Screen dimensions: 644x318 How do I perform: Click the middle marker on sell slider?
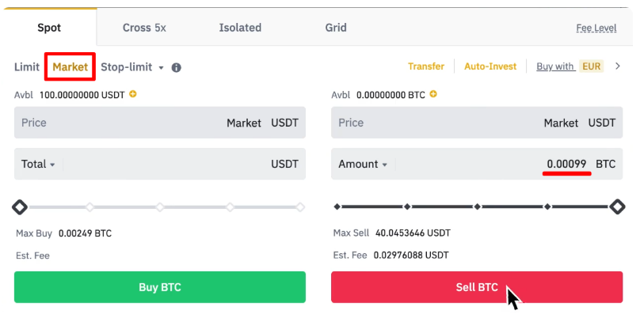(477, 207)
